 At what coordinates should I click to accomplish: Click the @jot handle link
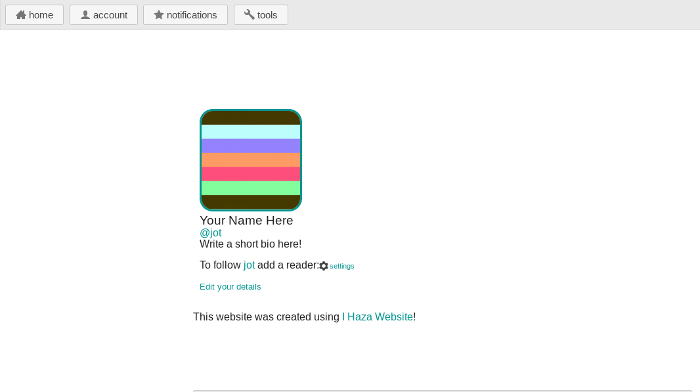click(x=210, y=233)
